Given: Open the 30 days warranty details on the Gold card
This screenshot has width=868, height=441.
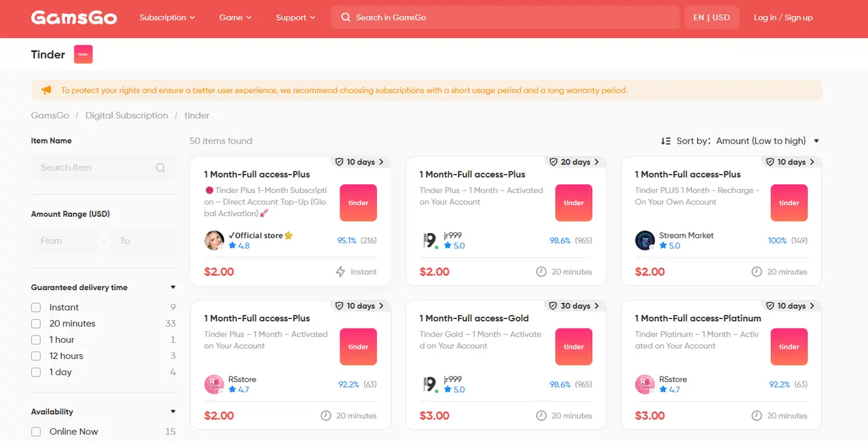Looking at the screenshot, I should pos(575,306).
